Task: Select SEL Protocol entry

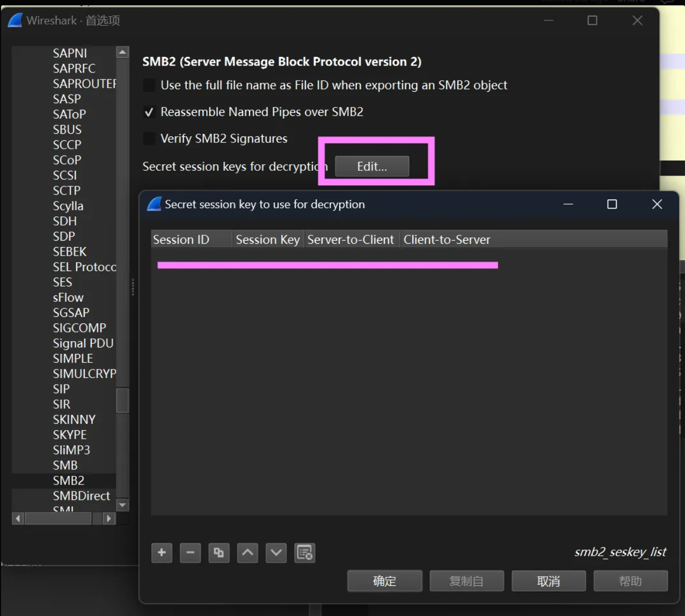Action: [x=84, y=267]
